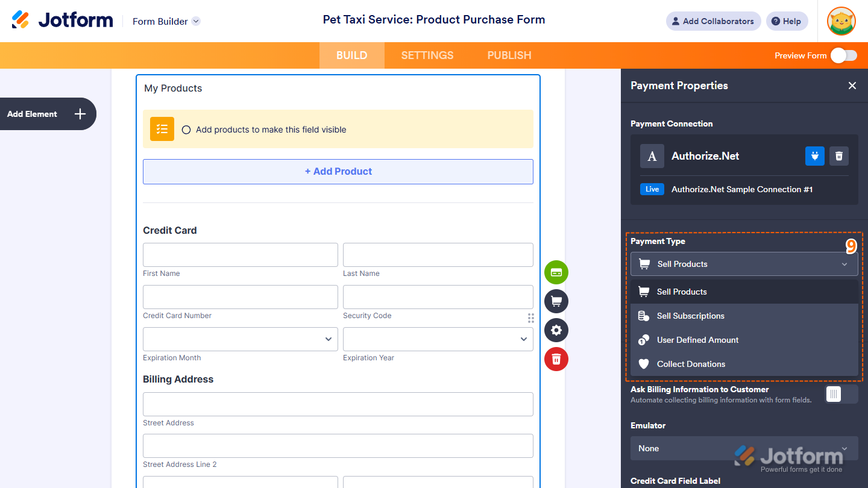Click the Add Collaborators button

pyautogui.click(x=713, y=21)
